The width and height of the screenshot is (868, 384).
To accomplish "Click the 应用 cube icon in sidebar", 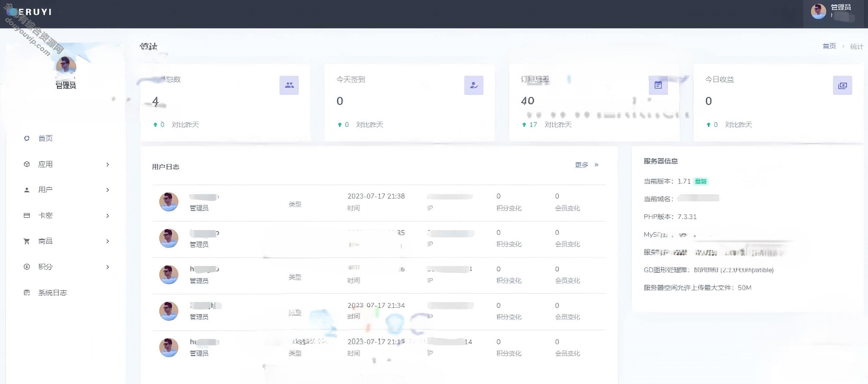I will point(27,164).
